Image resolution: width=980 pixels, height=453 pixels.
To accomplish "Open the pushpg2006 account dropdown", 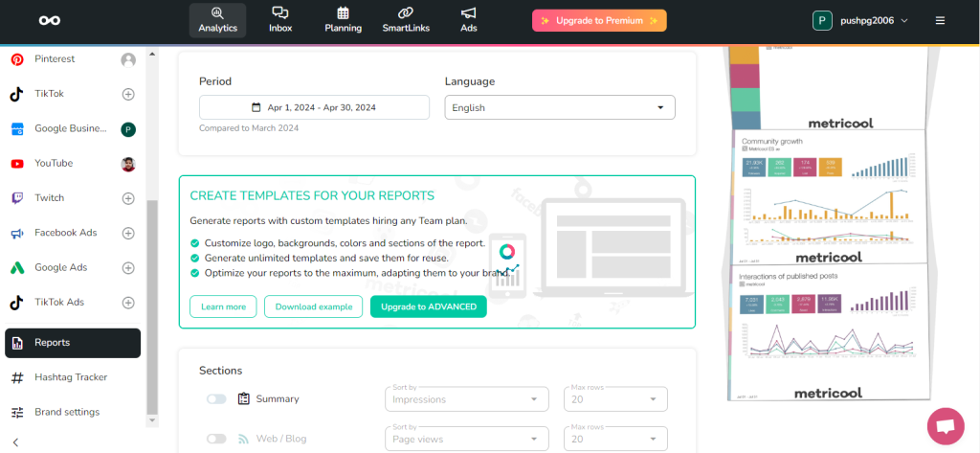I will point(860,21).
